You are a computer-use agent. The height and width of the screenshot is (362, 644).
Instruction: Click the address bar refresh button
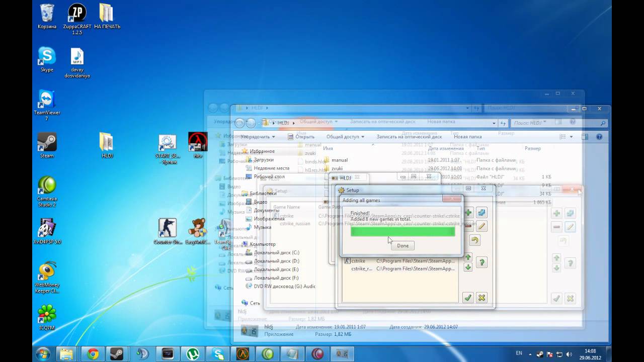(x=503, y=123)
